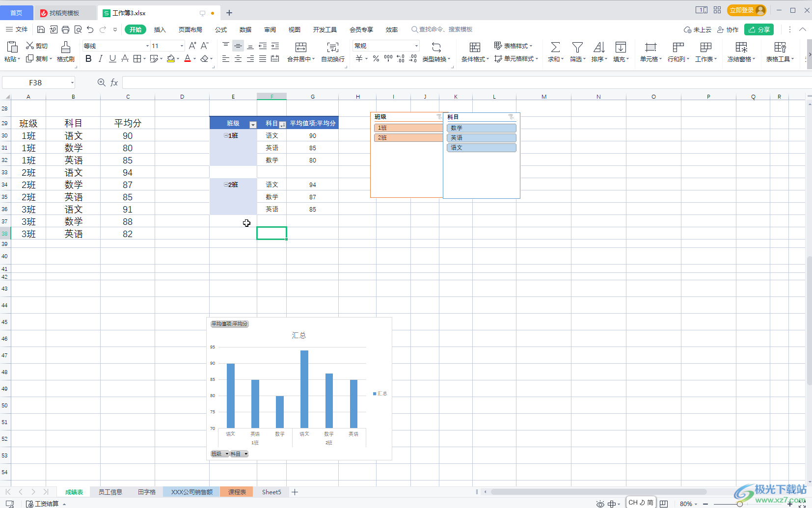Apply percent style format

pos(376,59)
